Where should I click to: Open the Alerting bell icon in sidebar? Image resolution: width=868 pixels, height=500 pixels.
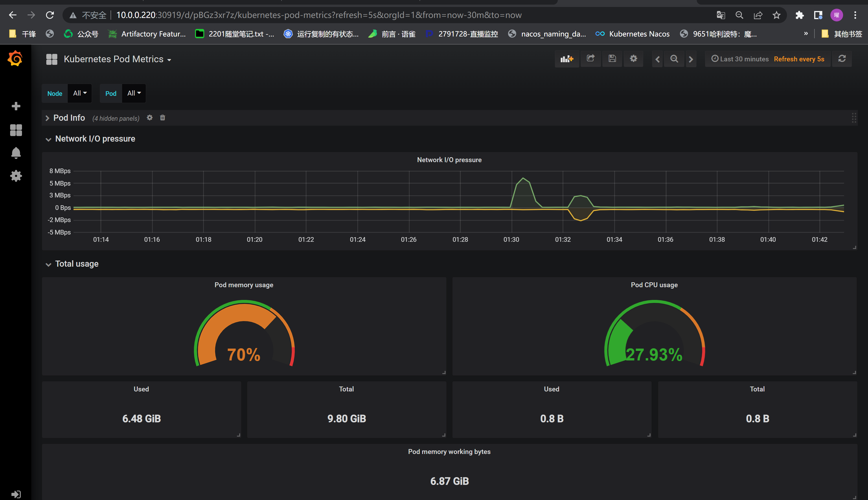click(16, 153)
